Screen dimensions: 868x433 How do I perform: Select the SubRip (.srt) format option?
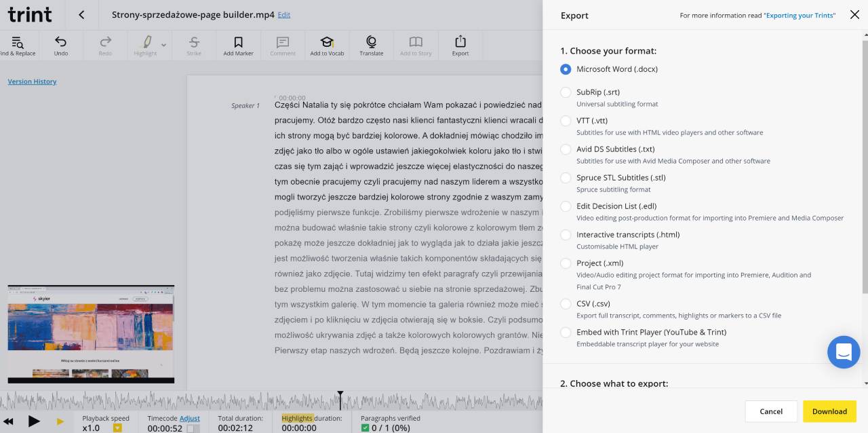(x=566, y=92)
